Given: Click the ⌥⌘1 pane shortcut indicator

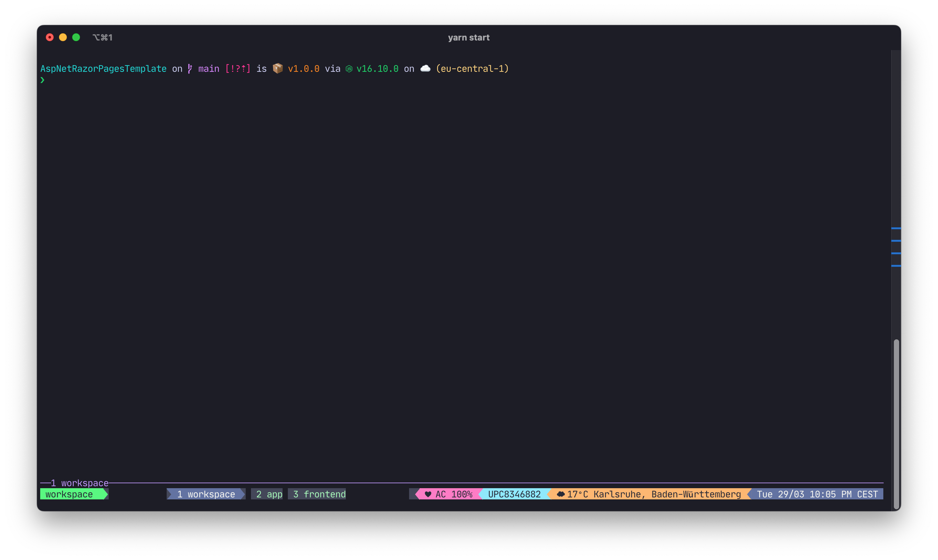Looking at the screenshot, I should tap(103, 37).
